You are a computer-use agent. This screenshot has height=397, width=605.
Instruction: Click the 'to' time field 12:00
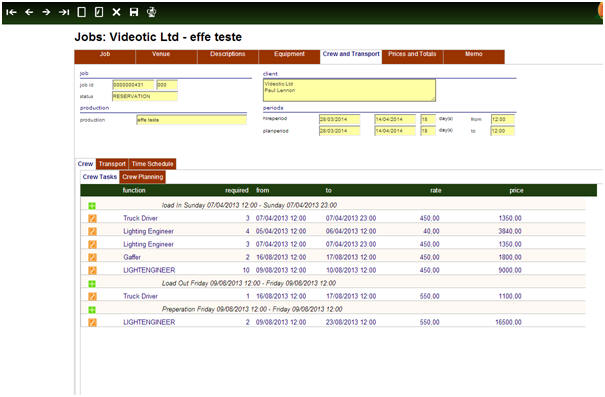click(x=503, y=131)
